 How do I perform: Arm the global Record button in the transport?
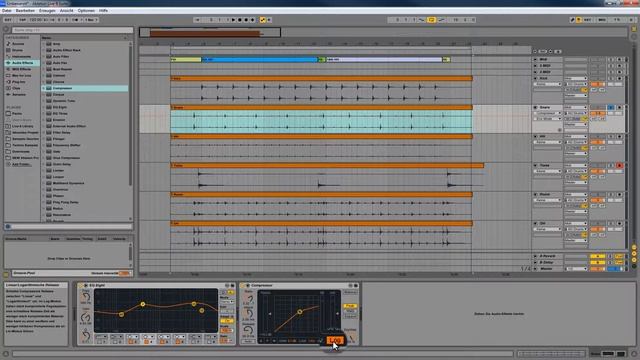[x=246, y=20]
